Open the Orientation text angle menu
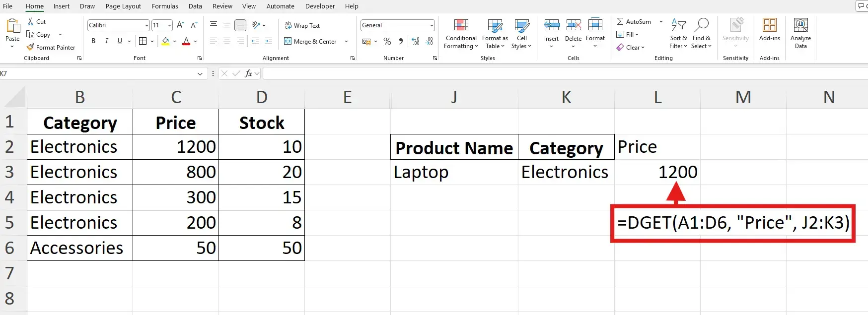Image resolution: width=868 pixels, height=315 pixels. [x=258, y=25]
